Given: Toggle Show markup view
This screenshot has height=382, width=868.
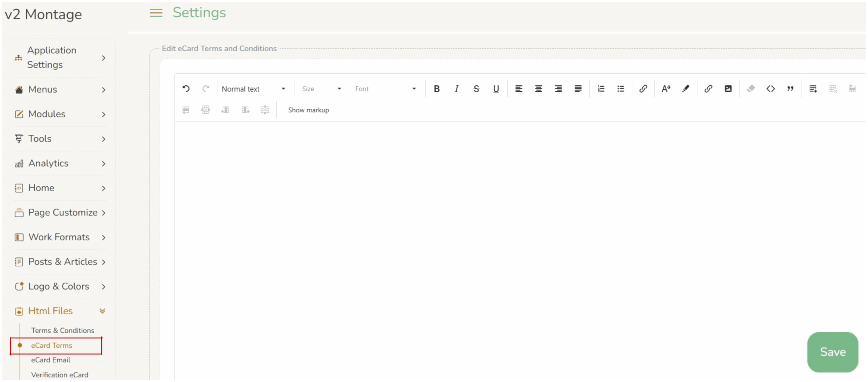Looking at the screenshot, I should 308,110.
